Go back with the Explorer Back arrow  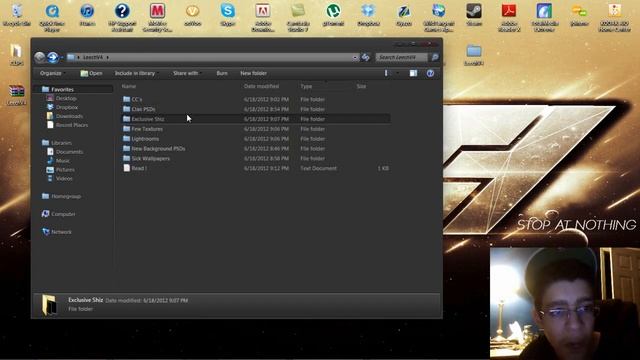click(x=40, y=58)
